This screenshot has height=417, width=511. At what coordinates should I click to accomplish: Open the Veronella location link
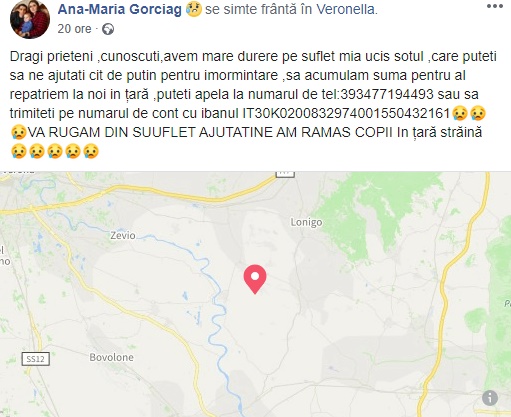click(x=347, y=9)
